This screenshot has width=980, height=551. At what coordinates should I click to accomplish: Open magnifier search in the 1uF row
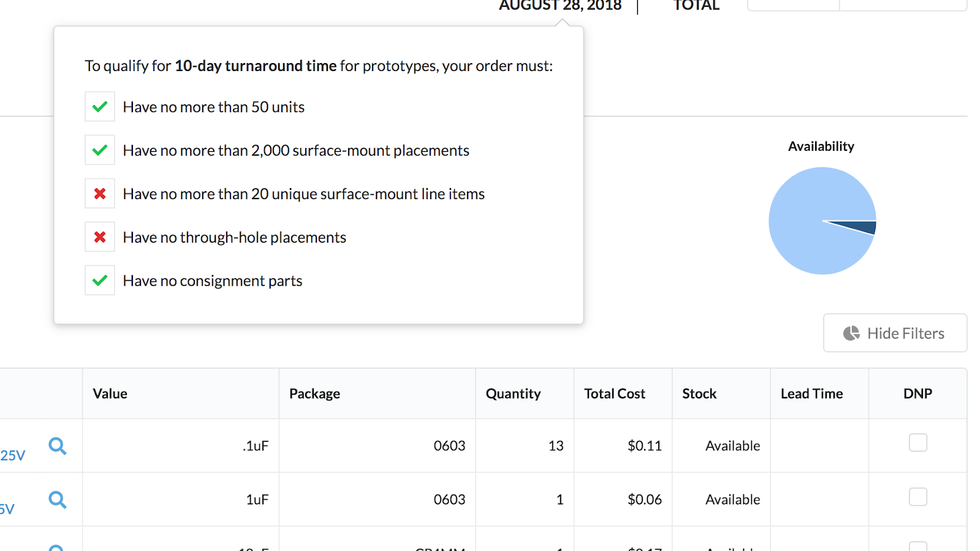(57, 500)
